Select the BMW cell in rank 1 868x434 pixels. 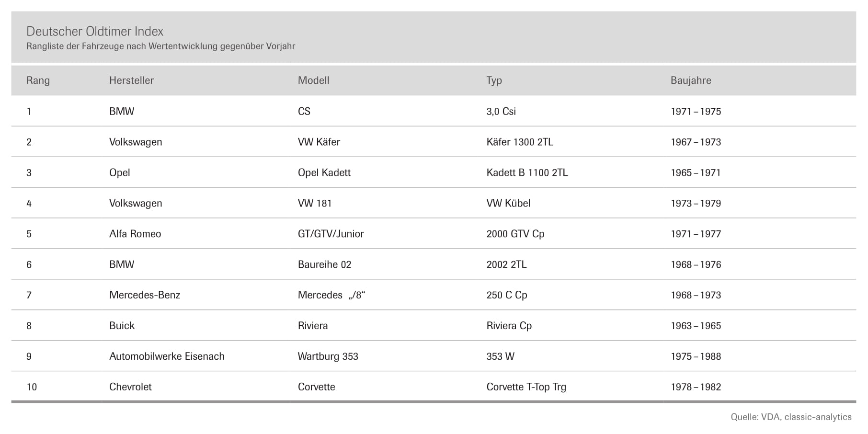coord(122,111)
